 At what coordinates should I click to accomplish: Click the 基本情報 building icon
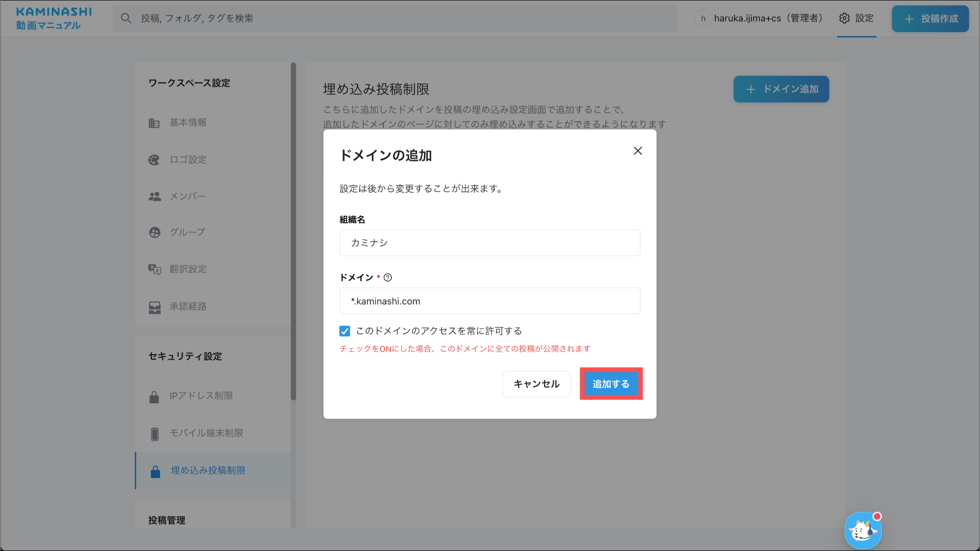pyautogui.click(x=154, y=123)
